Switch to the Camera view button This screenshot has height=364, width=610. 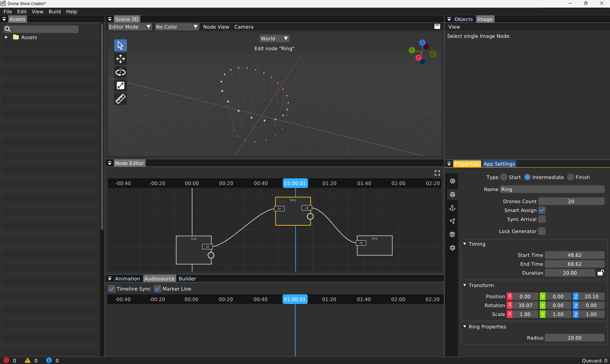coord(244,27)
